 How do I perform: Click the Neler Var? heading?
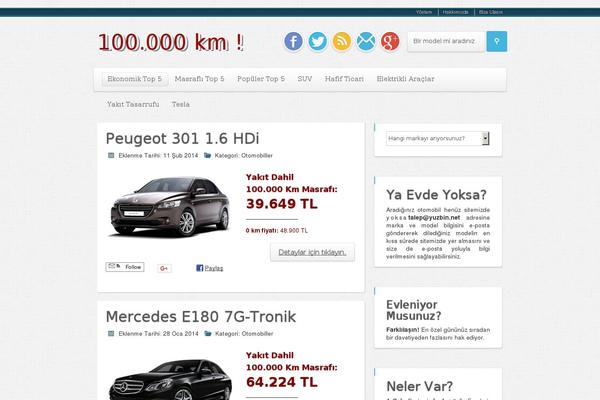(419, 386)
